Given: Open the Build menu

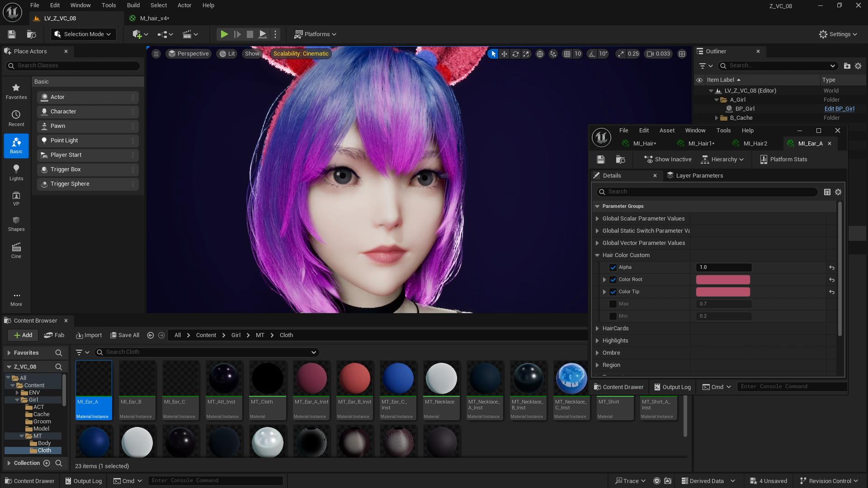Looking at the screenshot, I should (133, 5).
